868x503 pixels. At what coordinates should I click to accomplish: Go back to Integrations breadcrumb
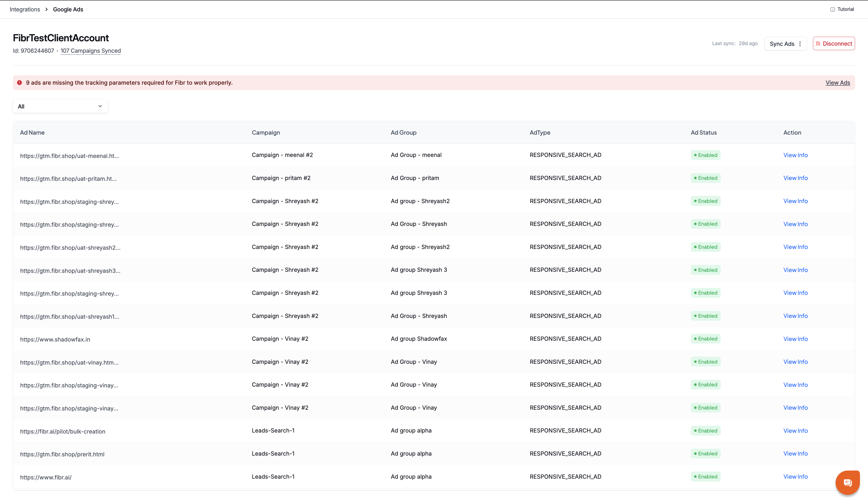pos(25,9)
